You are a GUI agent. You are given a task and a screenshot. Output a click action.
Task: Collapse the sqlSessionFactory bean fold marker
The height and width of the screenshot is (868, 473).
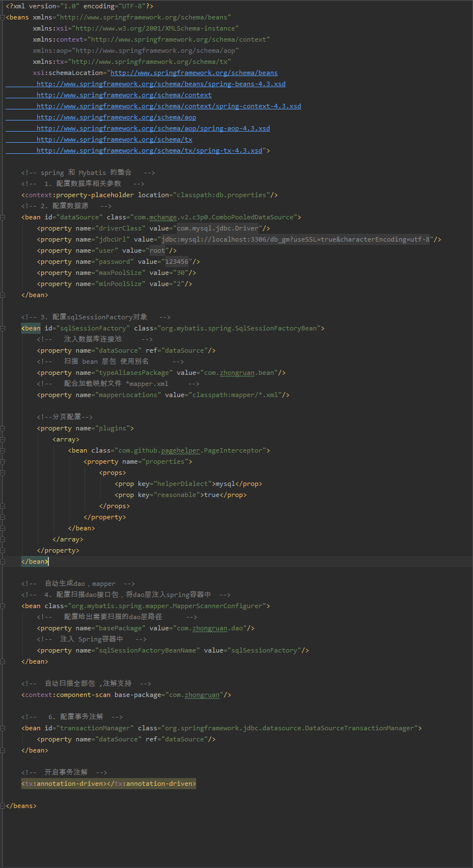pyautogui.click(x=2, y=328)
